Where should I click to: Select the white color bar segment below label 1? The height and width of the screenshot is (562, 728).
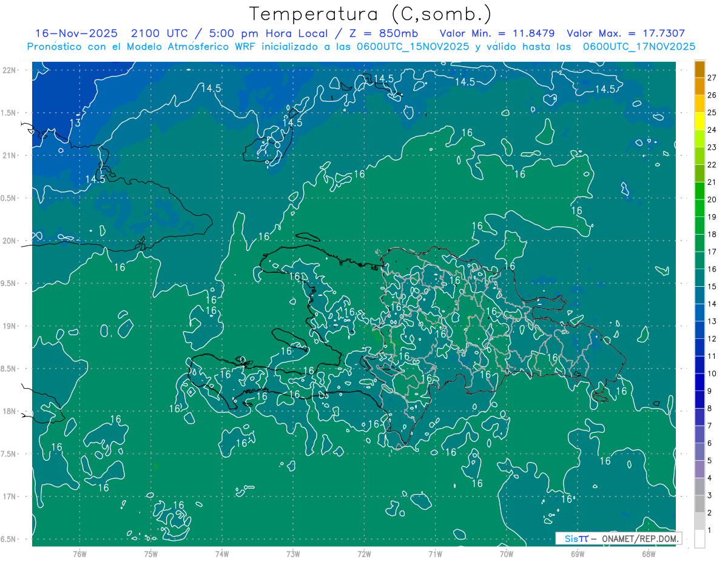[x=699, y=539]
